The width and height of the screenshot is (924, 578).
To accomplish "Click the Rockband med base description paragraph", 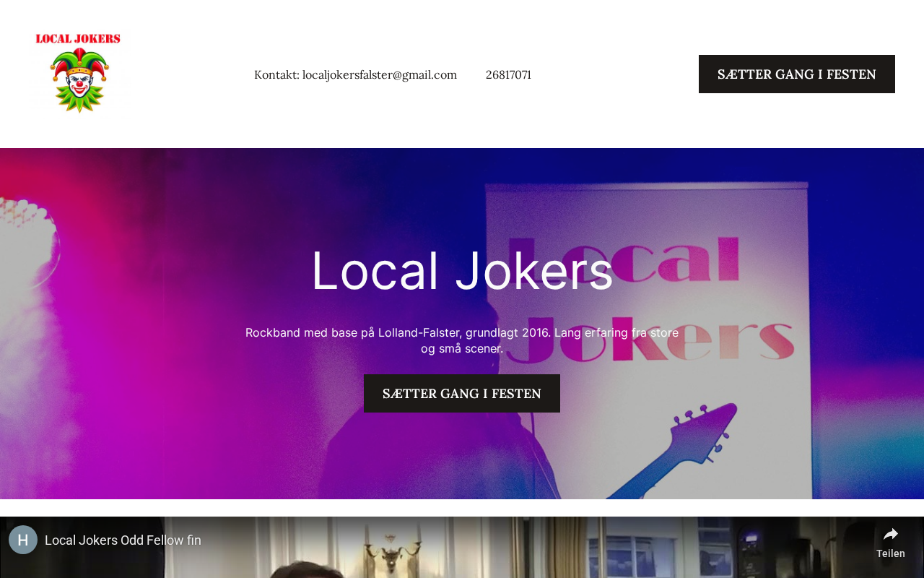I will tap(462, 340).
